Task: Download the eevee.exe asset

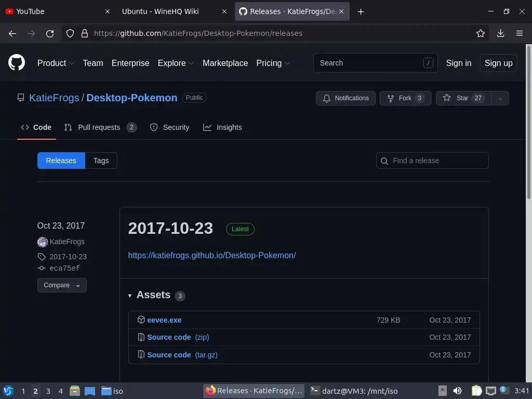Action: (x=164, y=320)
